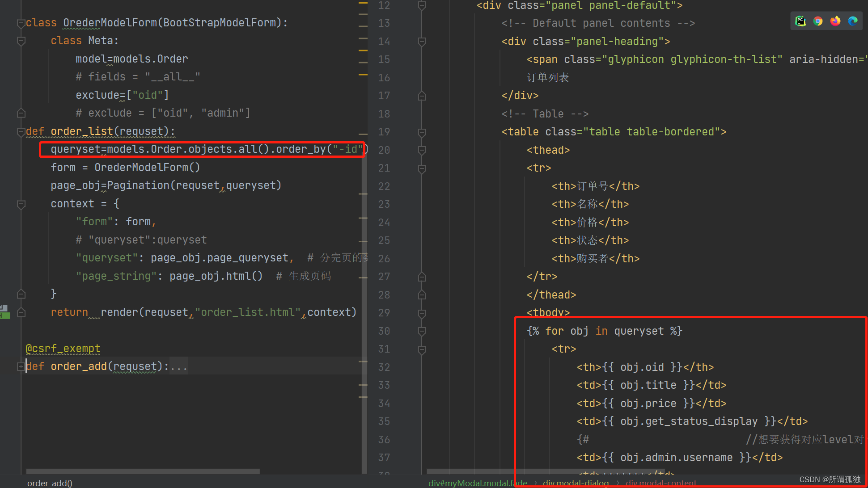Viewport: 868px width, 488px height.
Task: Open the page in Edge browser
Action: [x=853, y=21]
